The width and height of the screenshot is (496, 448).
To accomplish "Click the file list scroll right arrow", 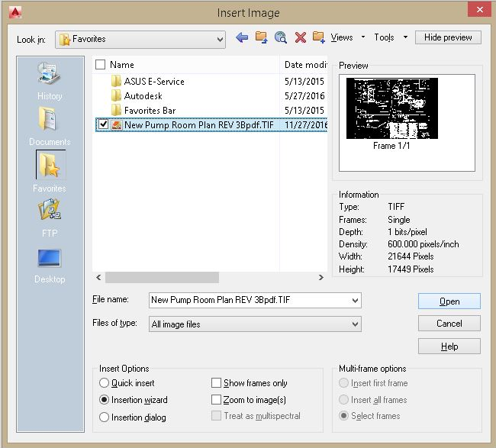I will 321,278.
